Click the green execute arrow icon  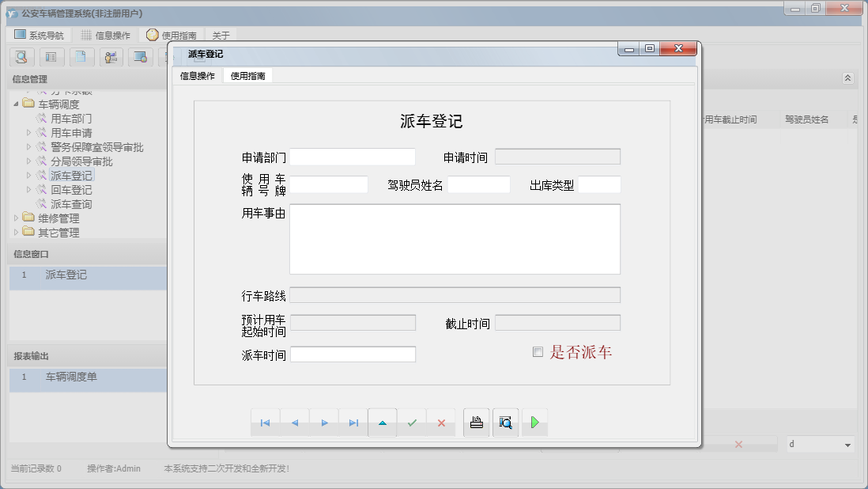pyautogui.click(x=534, y=423)
